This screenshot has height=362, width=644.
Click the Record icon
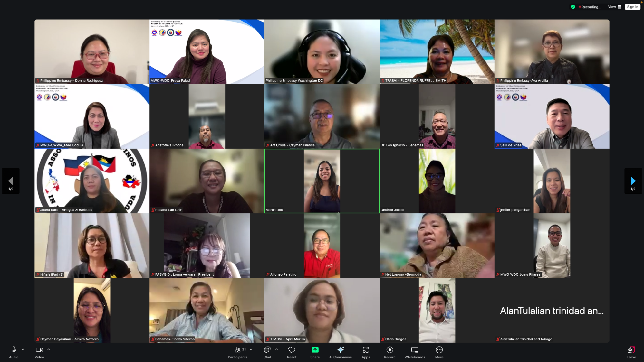click(389, 349)
